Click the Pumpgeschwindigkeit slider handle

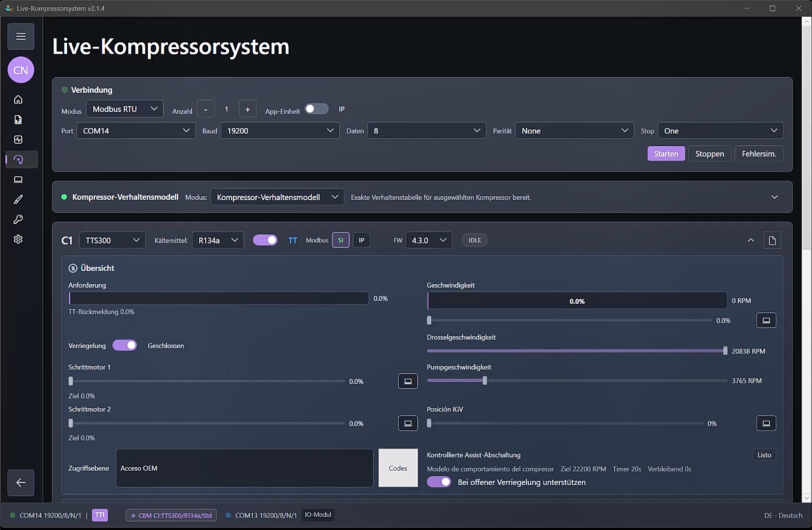tap(485, 381)
